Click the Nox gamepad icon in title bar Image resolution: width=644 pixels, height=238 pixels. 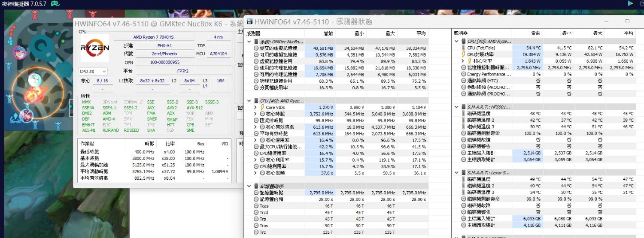pyautogui.click(x=55, y=4)
